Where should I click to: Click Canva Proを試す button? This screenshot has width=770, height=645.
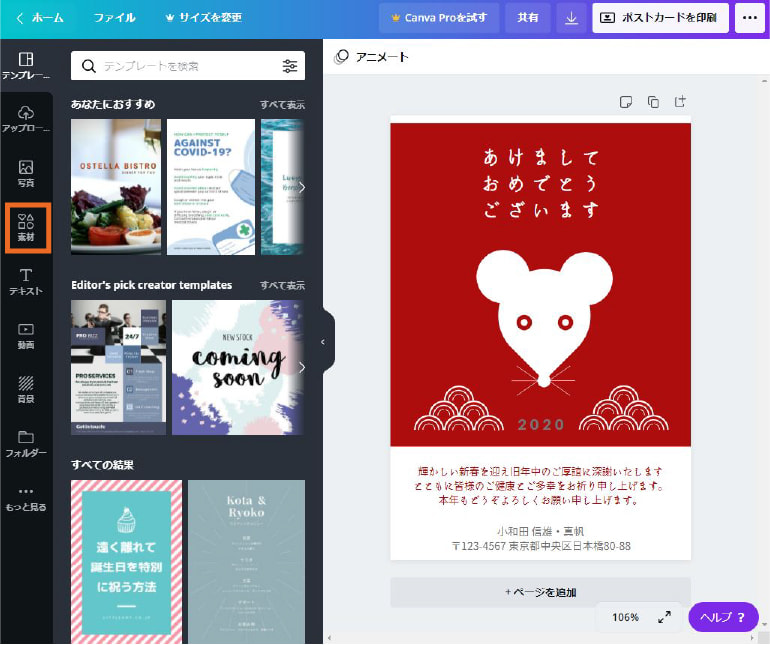click(x=439, y=18)
